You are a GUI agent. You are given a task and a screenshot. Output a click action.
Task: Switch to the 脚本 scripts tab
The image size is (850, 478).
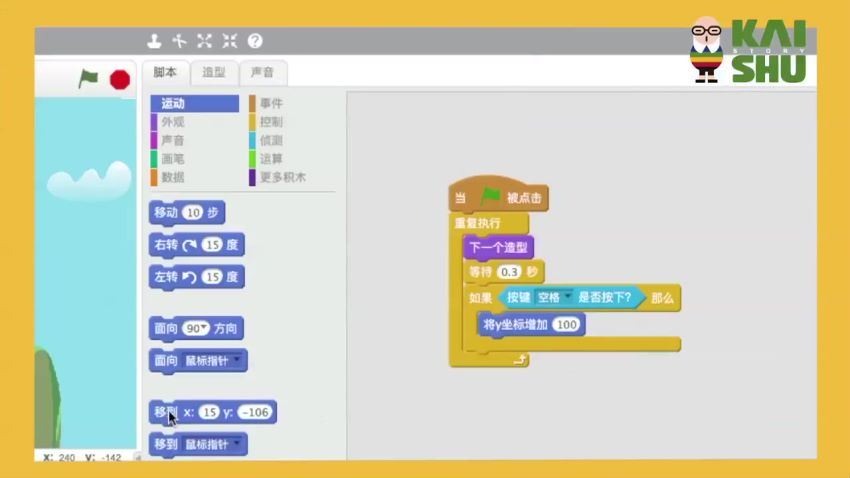tap(165, 72)
